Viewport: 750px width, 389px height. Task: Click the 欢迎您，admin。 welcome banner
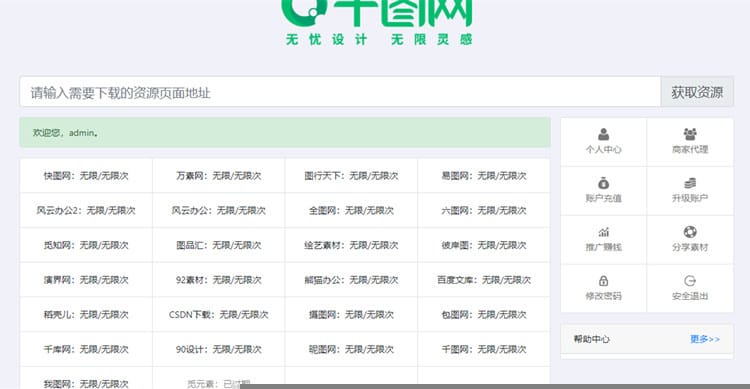click(285, 133)
